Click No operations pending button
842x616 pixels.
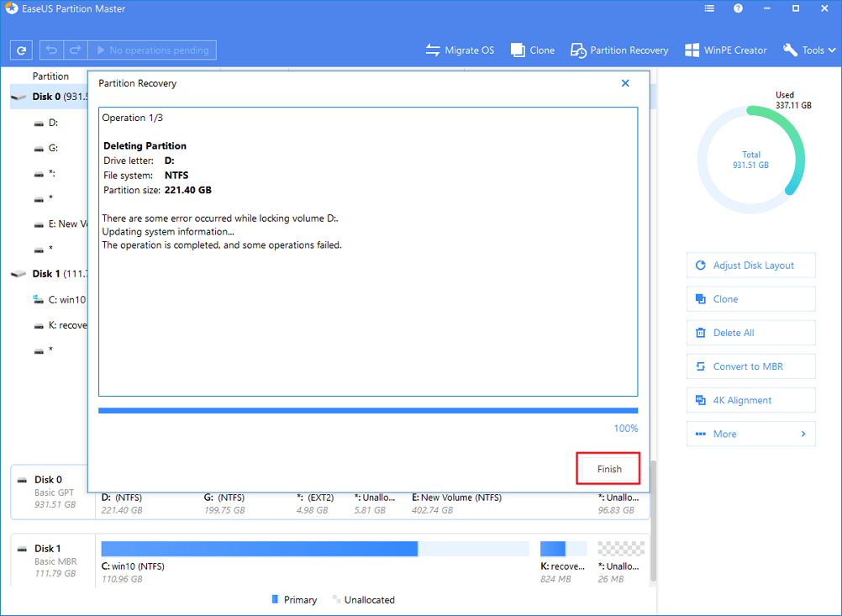coord(151,50)
